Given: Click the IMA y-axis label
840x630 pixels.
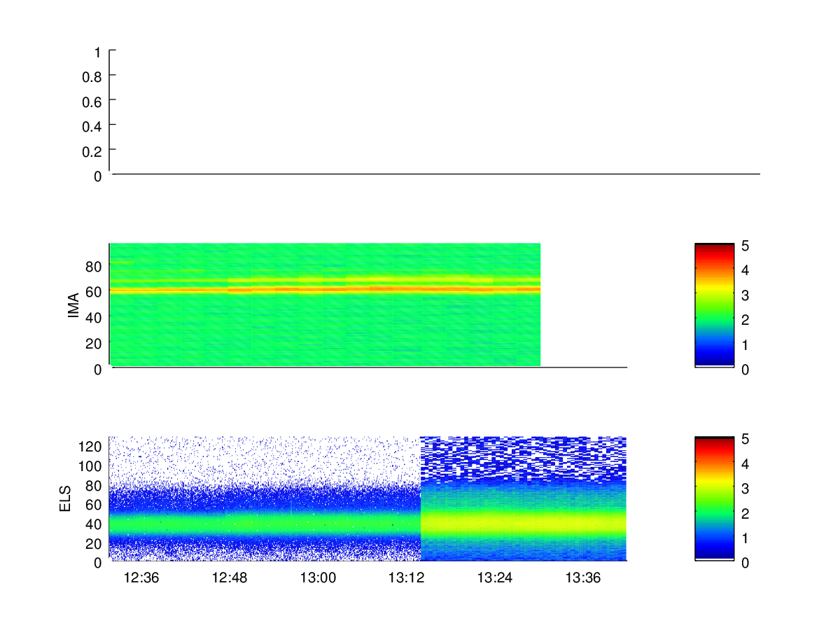Looking at the screenshot, I should tap(73, 305).
